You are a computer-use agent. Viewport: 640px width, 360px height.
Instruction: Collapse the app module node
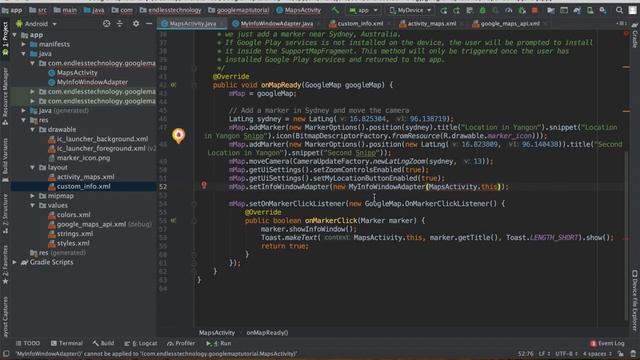point(15,35)
